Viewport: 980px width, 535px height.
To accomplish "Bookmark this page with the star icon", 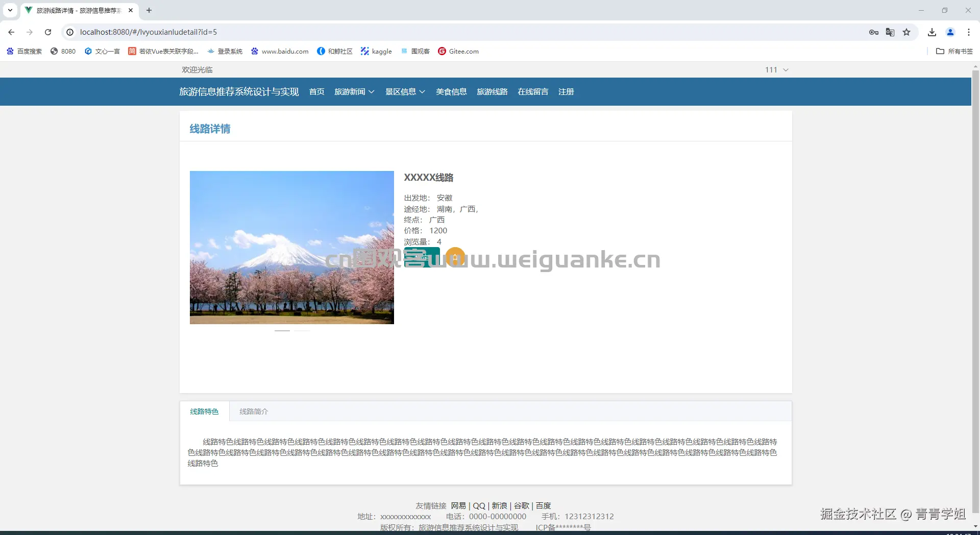I will click(x=906, y=32).
